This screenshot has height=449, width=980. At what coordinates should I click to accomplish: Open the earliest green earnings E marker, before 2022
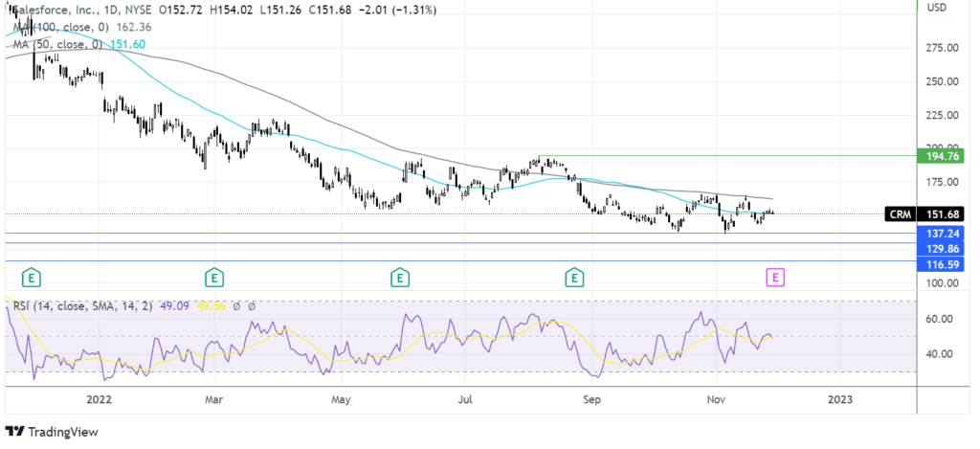tap(31, 278)
